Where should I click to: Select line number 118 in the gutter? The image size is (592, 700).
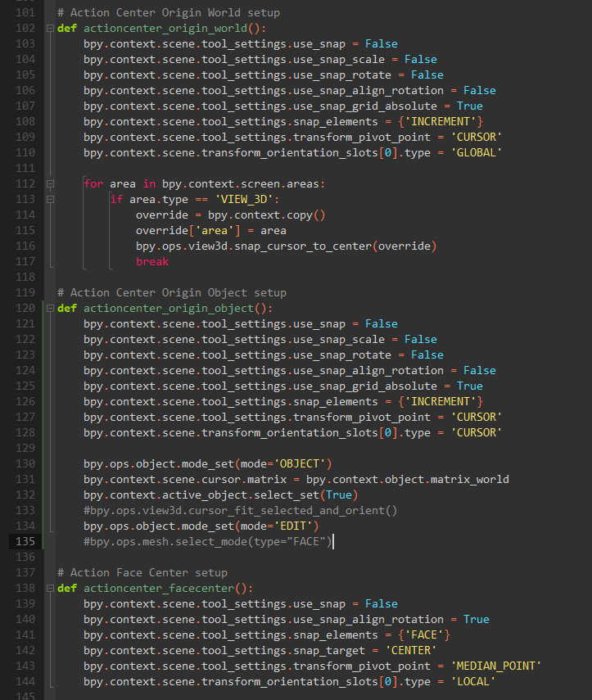25,278
